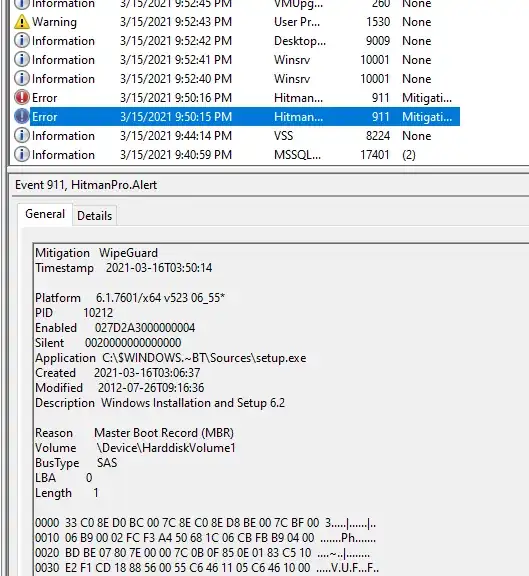
Task: Click the BusType SAS line
Action: (76, 463)
